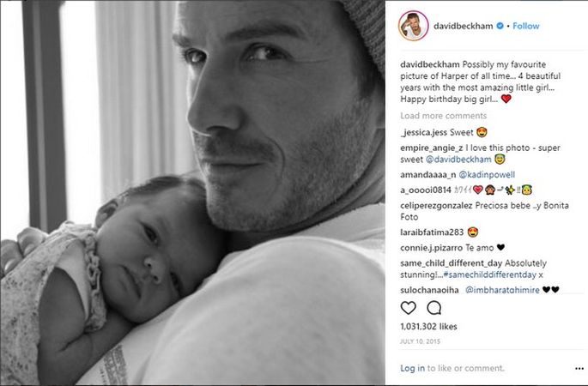Open the #samechilddifferentday hashtag

(490, 274)
